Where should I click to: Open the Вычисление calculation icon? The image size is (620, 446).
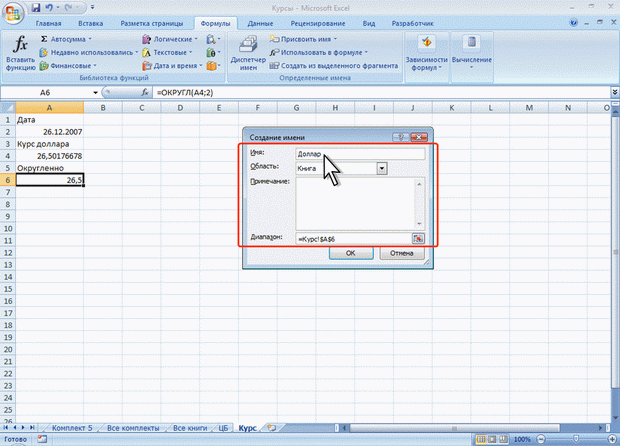pos(472,53)
